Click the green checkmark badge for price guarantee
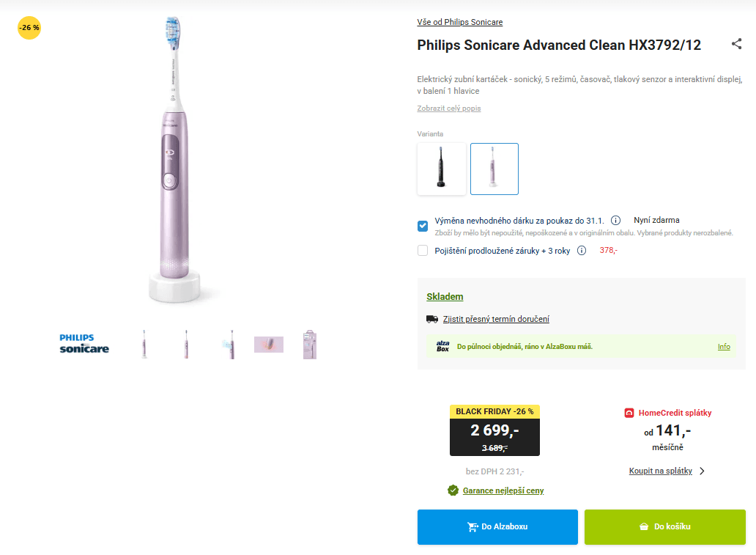Screen dimensions: 756x555 click(452, 490)
